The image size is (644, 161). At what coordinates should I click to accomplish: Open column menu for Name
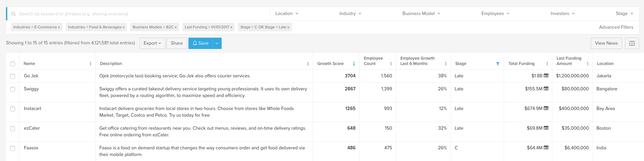coord(90,64)
